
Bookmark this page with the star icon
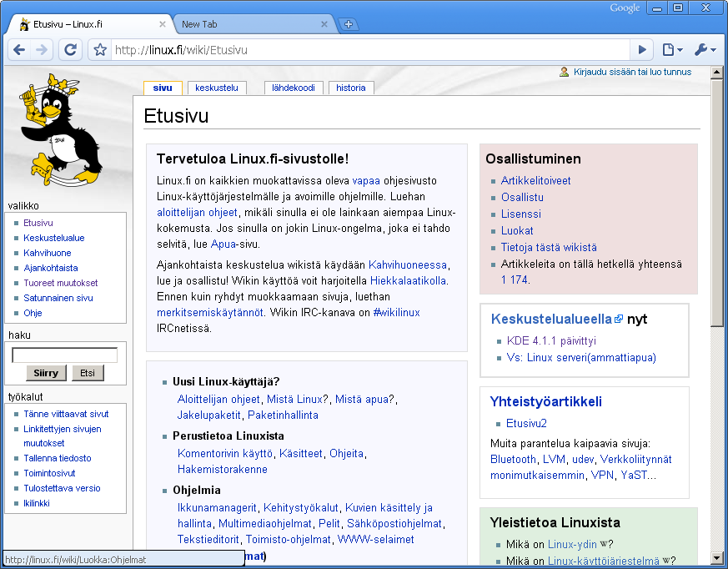[100, 50]
